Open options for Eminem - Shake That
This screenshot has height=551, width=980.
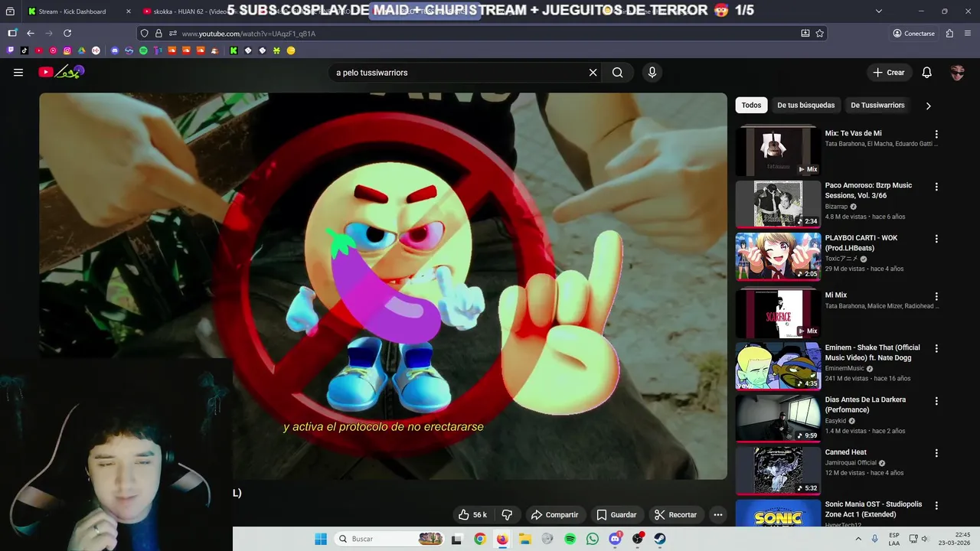[x=936, y=349]
